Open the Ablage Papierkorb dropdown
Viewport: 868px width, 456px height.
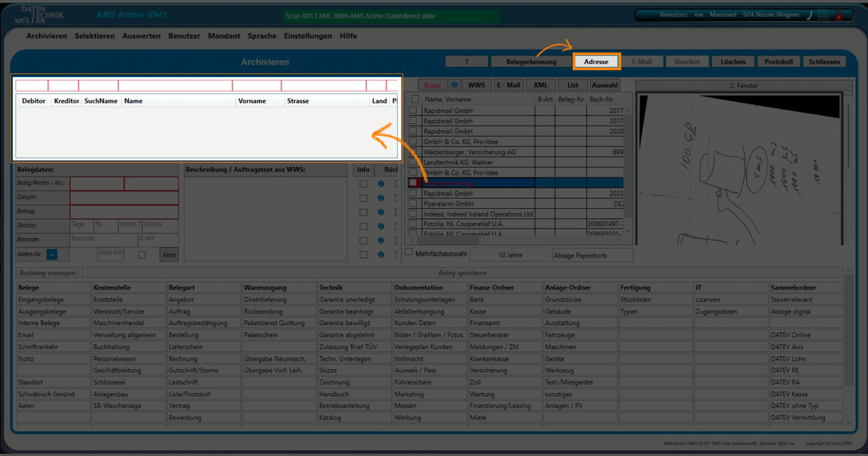click(592, 255)
